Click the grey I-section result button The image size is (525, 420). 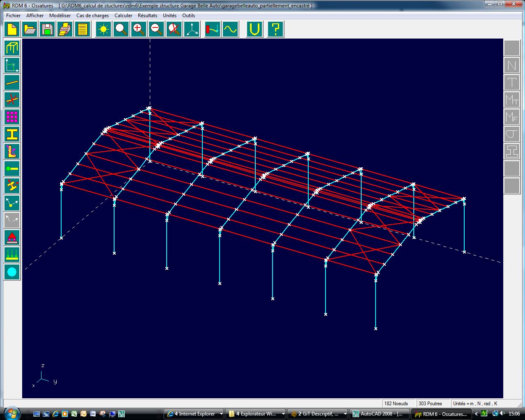pos(512,151)
